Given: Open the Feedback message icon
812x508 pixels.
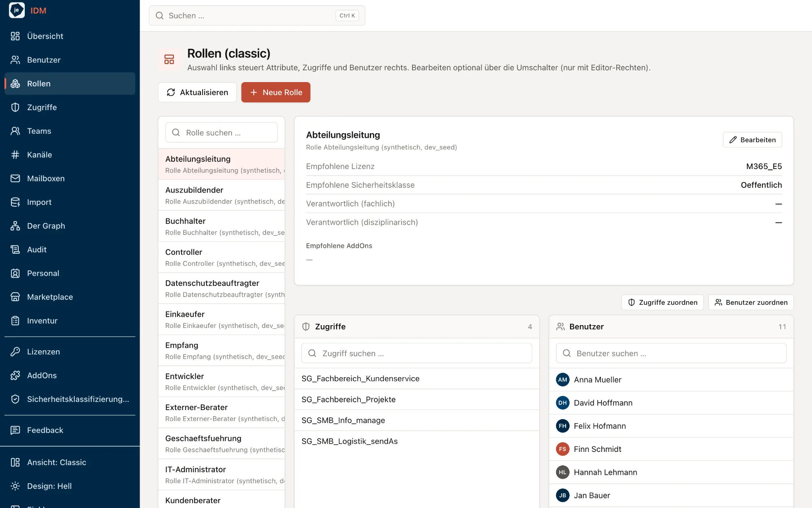Looking at the screenshot, I should (x=15, y=430).
